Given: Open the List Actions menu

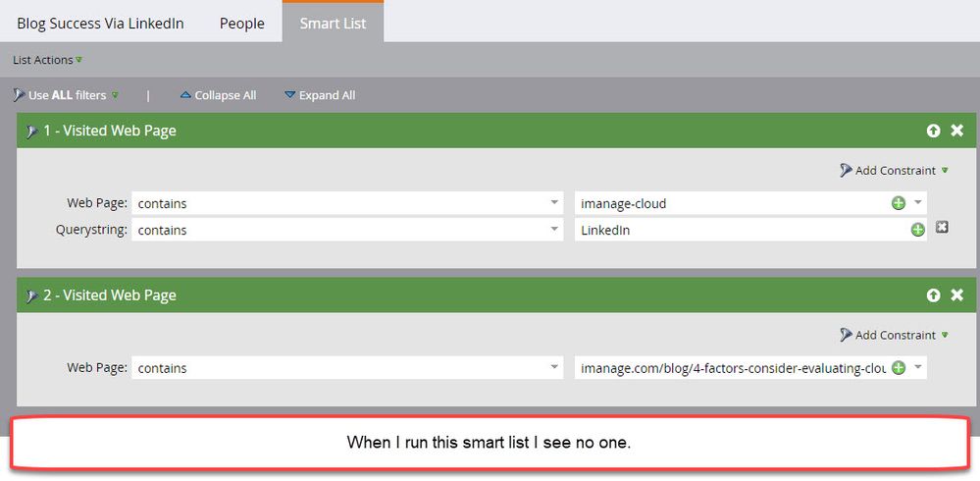Looking at the screenshot, I should 47,60.
